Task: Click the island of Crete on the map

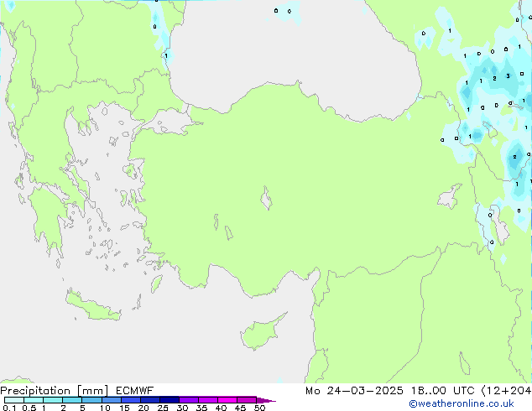Action: pos(93,307)
